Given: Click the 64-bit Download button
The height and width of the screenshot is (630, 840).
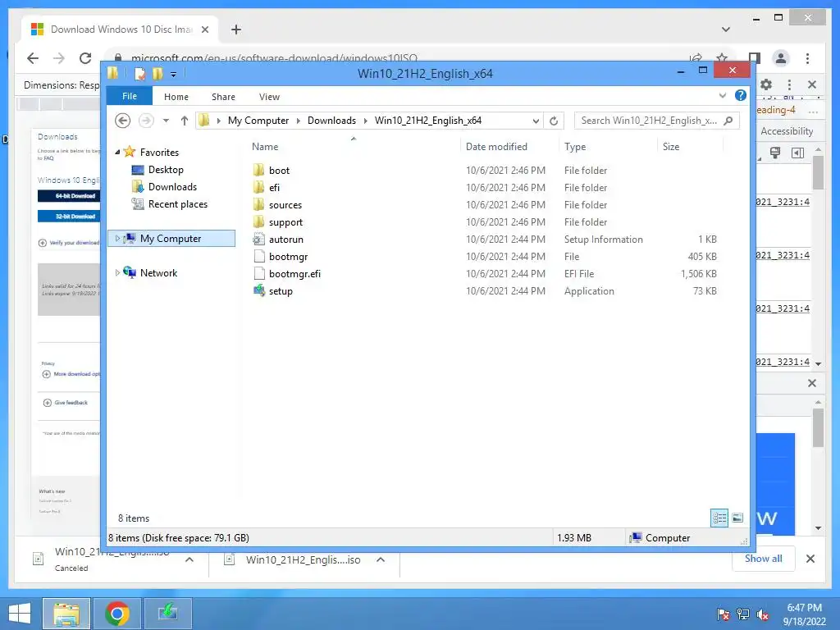Looking at the screenshot, I should click(x=69, y=195).
